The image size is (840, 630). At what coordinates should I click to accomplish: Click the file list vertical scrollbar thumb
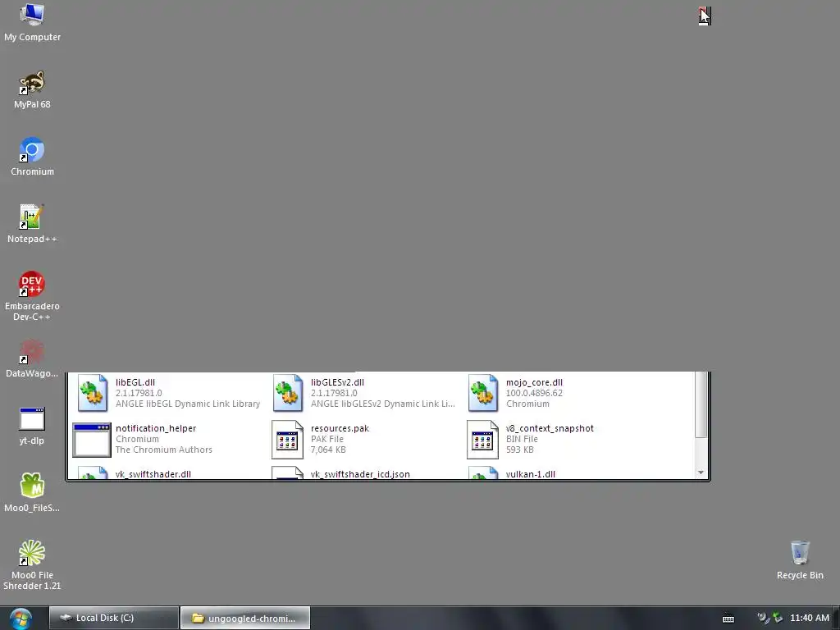pyautogui.click(x=701, y=404)
